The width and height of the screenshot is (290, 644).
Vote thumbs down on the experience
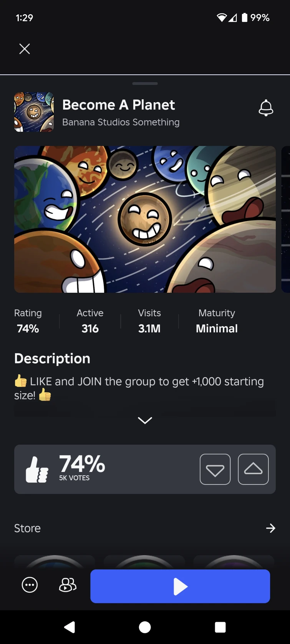(x=215, y=469)
